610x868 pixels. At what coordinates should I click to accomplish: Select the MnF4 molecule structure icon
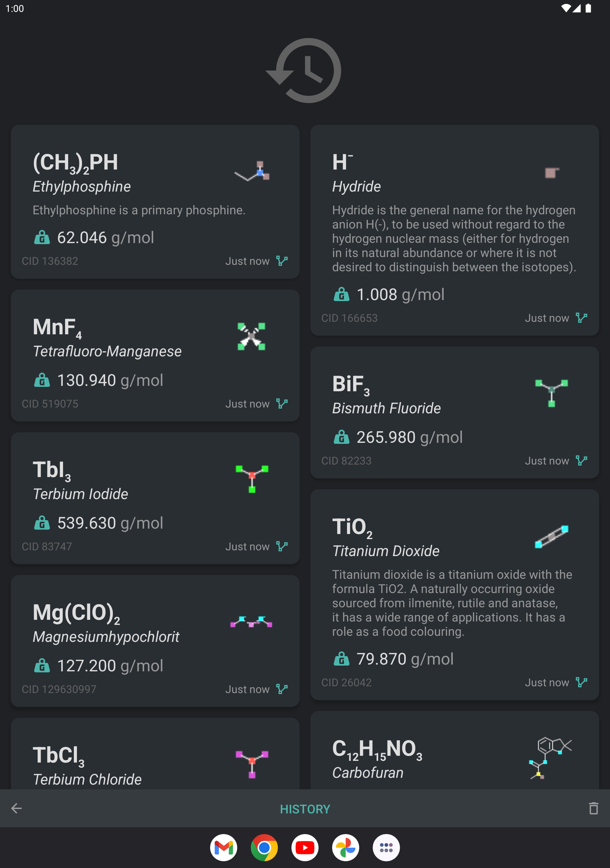click(251, 336)
